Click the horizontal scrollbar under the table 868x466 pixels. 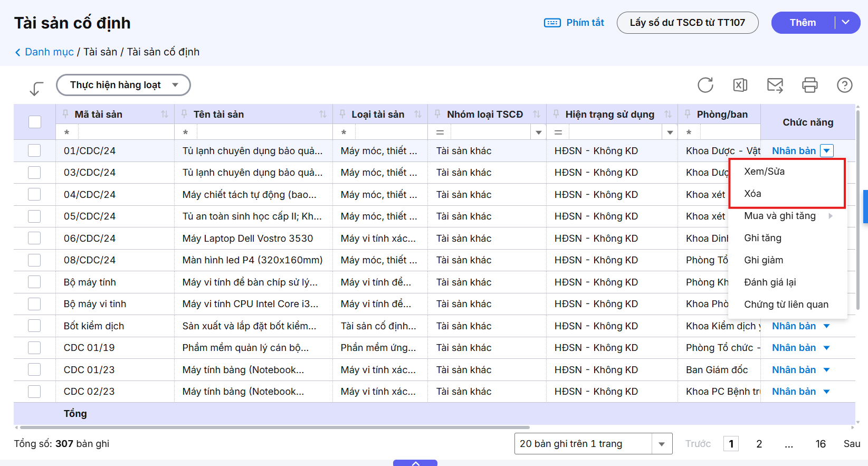coord(274,427)
